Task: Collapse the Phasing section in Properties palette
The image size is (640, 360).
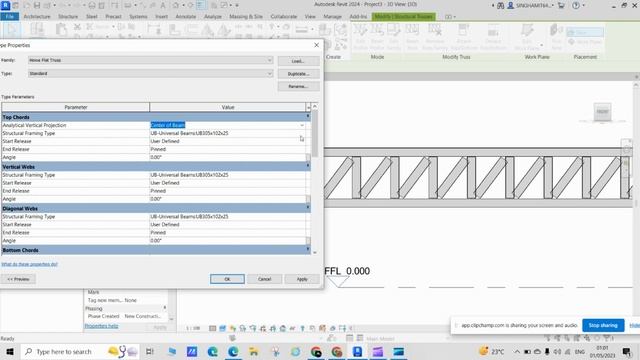Action: coord(165,308)
